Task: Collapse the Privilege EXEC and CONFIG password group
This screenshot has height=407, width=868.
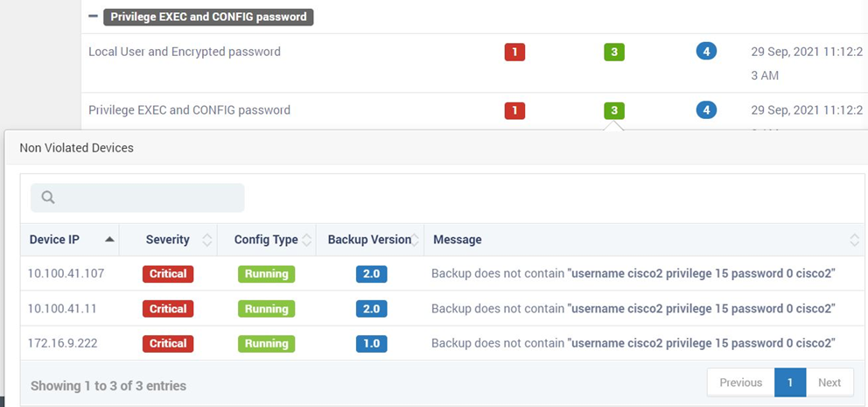Action: (x=93, y=17)
